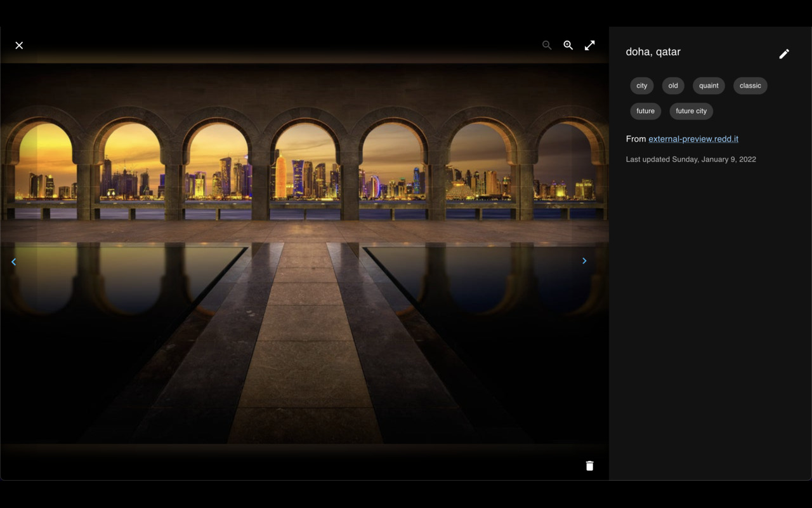Screen dimensions: 812x508
Task: Click the "old" tag chip
Action: point(673,86)
